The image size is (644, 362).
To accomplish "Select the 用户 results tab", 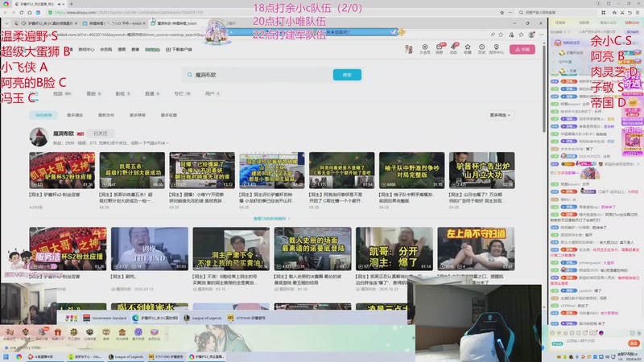I will 213,93.
